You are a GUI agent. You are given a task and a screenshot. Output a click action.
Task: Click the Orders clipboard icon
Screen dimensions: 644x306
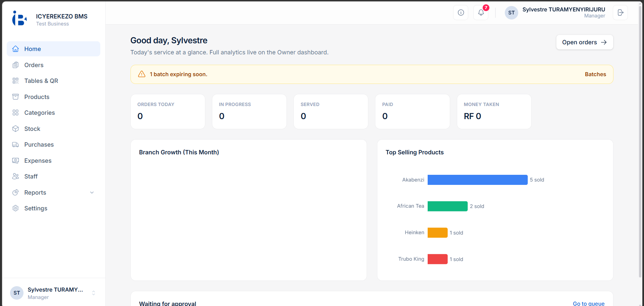pyautogui.click(x=15, y=65)
